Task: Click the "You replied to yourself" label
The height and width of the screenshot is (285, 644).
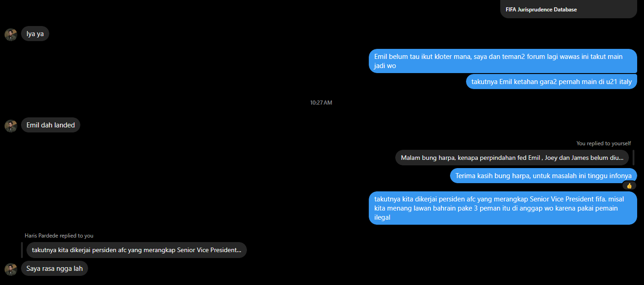Action: pyautogui.click(x=603, y=143)
